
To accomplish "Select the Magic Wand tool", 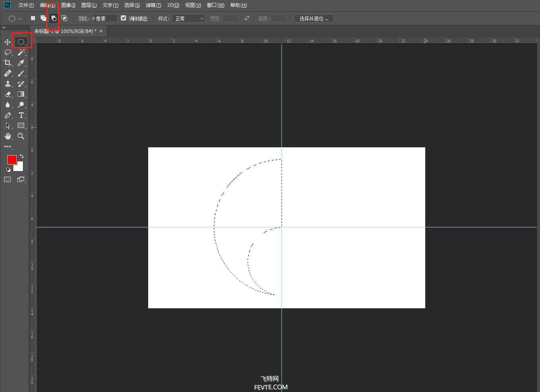I will [21, 52].
